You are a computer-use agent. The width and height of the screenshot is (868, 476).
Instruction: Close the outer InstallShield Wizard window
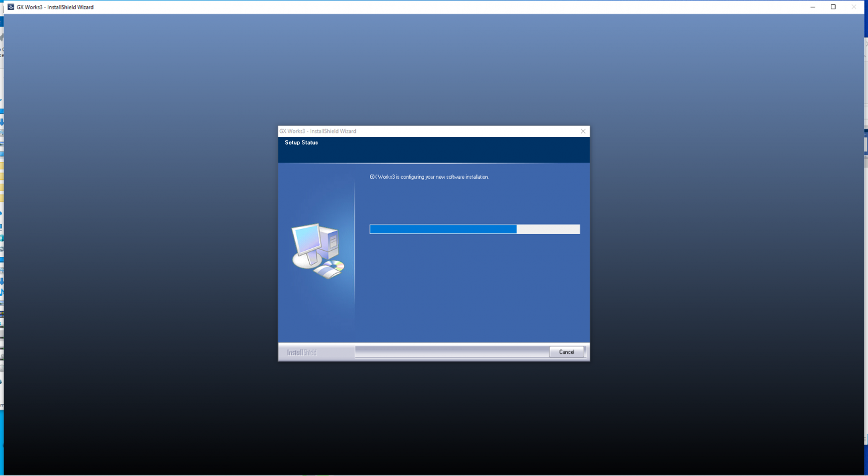(854, 7)
